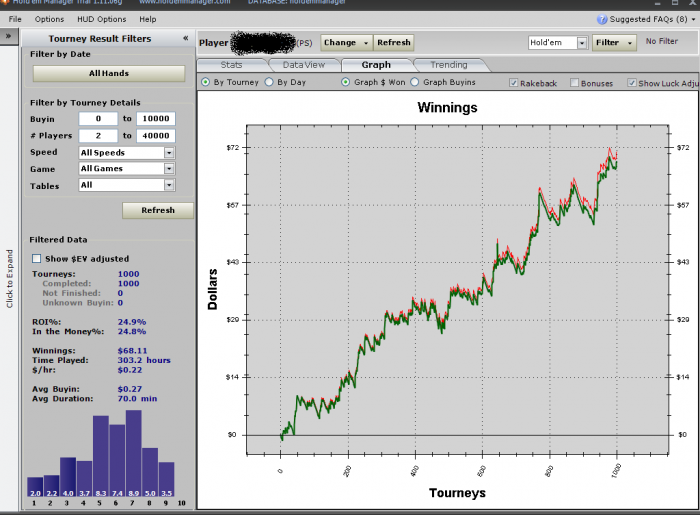Click the Buyin minimum value field
Image resolution: width=700 pixels, height=515 pixels.
coord(99,120)
